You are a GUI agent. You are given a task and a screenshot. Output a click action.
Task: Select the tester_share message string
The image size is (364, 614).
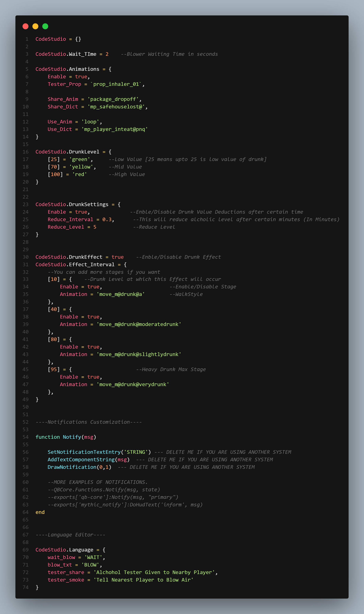[x=155, y=572]
